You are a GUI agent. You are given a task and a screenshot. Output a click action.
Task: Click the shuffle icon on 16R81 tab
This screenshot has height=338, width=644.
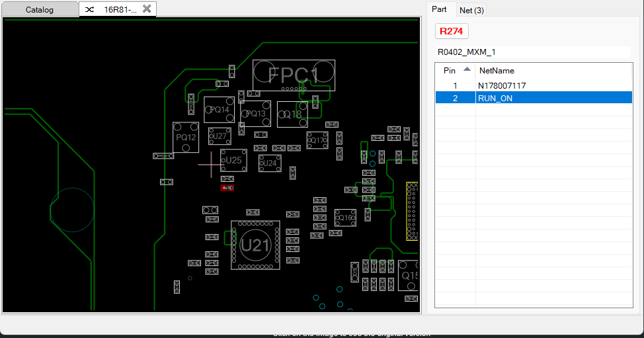click(x=90, y=10)
